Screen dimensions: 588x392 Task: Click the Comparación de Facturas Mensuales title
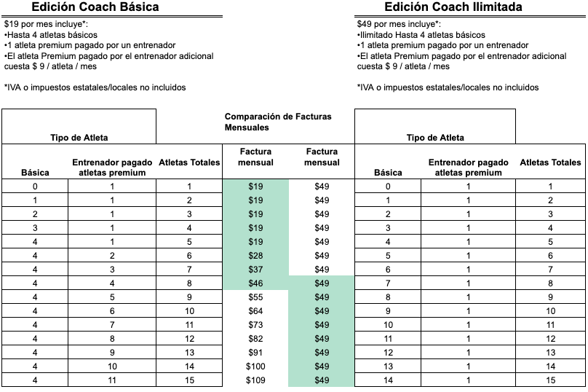[x=278, y=122]
